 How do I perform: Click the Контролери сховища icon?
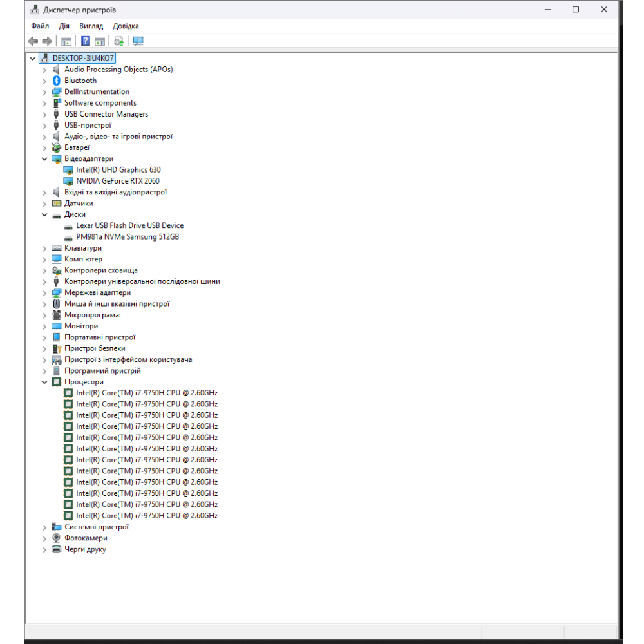[x=57, y=270]
